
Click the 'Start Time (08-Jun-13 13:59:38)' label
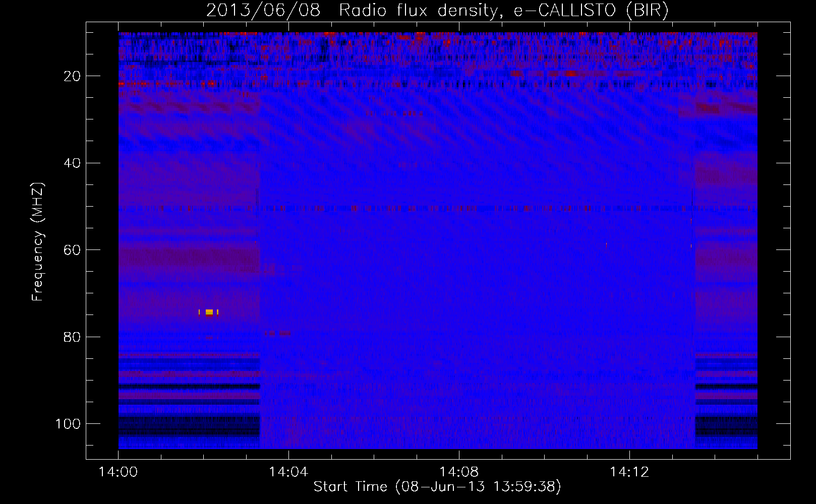click(x=437, y=487)
